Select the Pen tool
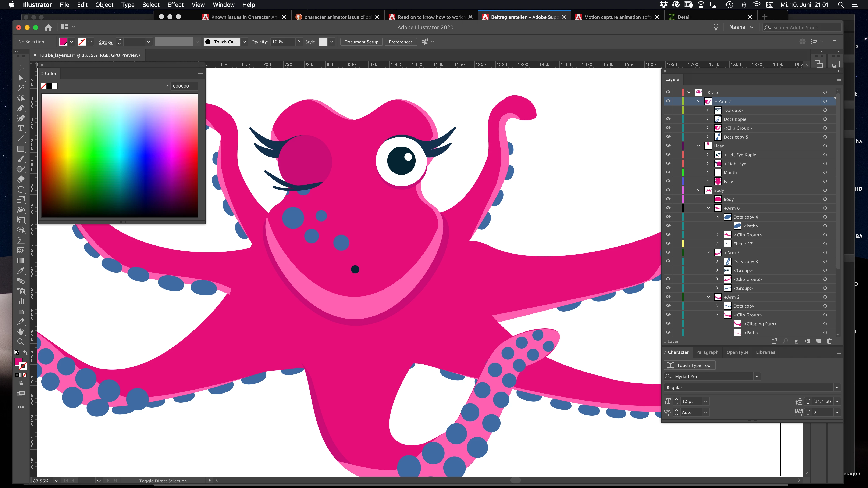 21,108
